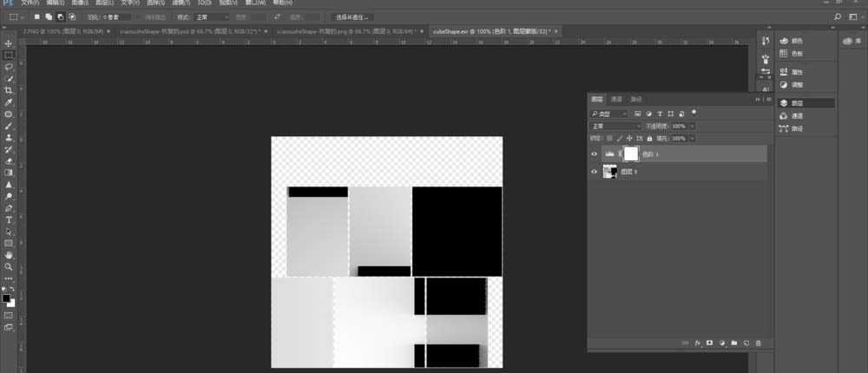
Task: Create a new group folder icon
Action: [x=734, y=344]
